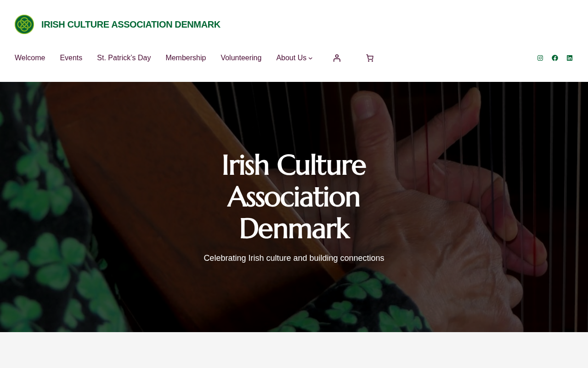
Task: Click the IRISH CULTURE ASSOCIATION DENMARK site title
Action: coord(131,24)
